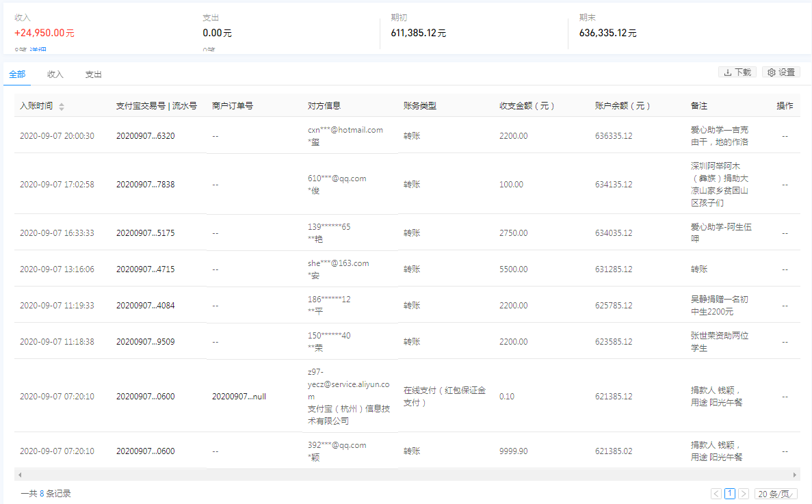This screenshot has width=812, height=504.
Task: Click the 期末 balance 636,335.12元
Action: [608, 33]
